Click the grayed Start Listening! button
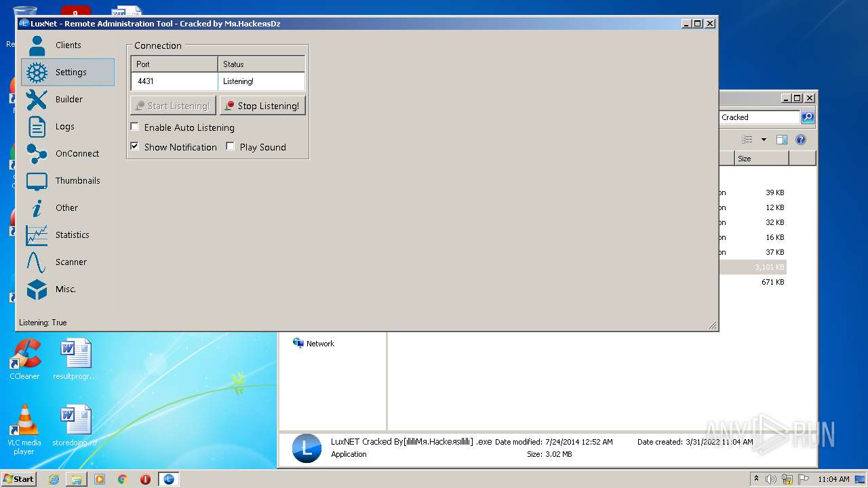This screenshot has width=868, height=488. point(173,106)
